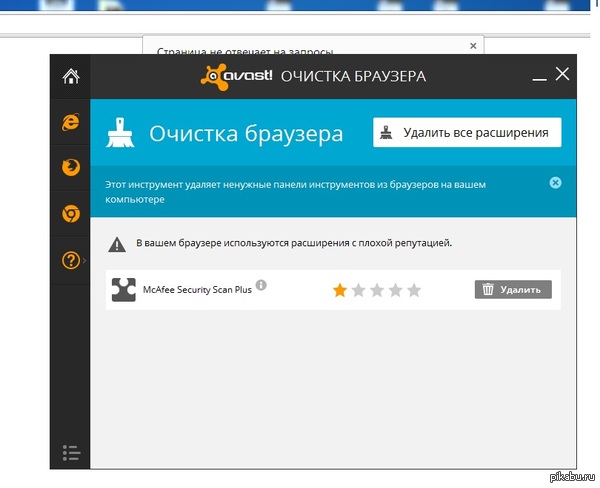Click 'Удалить все расширения' button
600x488 pixels.
tap(467, 132)
